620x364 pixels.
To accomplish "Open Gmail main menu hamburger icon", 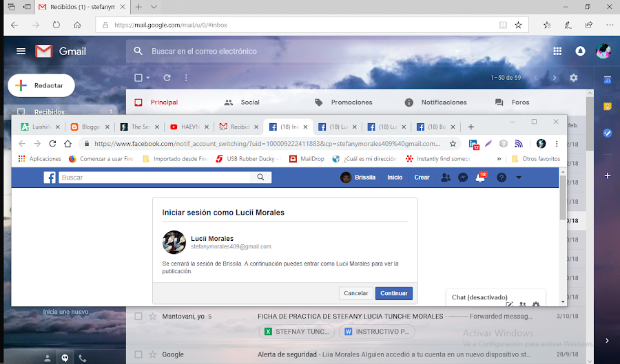I will tap(21, 52).
